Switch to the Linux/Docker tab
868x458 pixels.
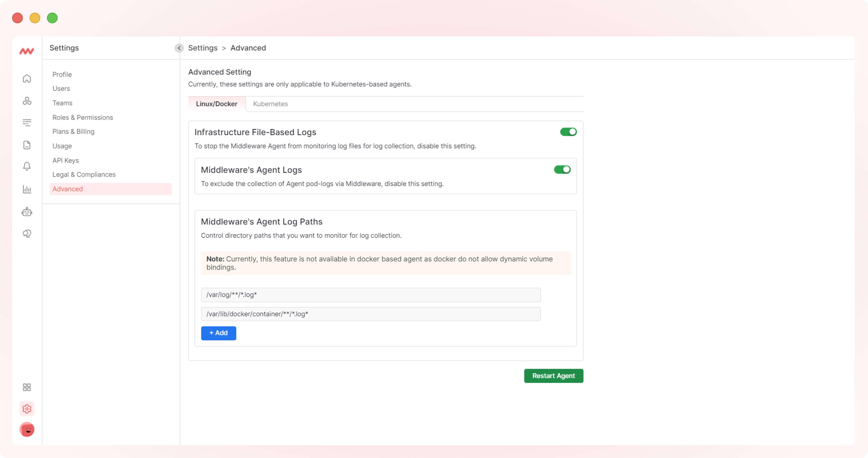tap(217, 104)
